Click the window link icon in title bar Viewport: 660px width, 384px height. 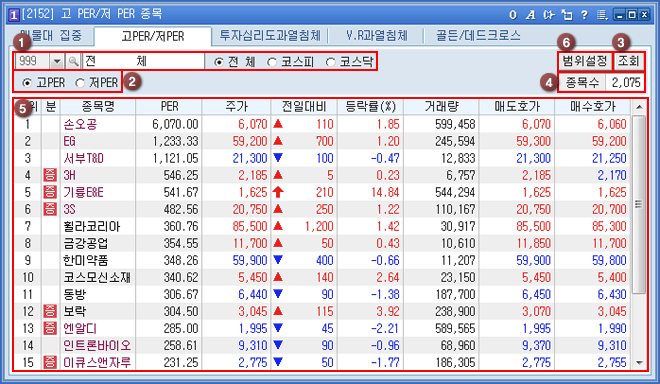567,15
